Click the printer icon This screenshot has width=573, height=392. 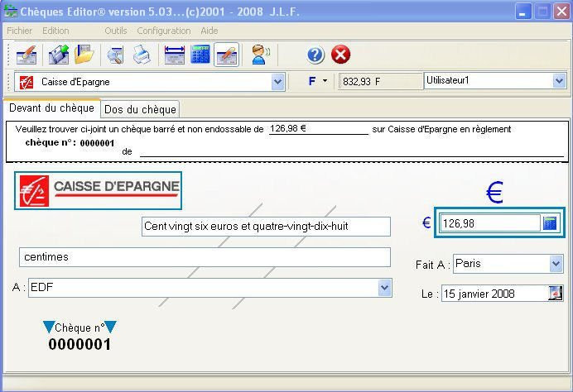[x=142, y=55]
